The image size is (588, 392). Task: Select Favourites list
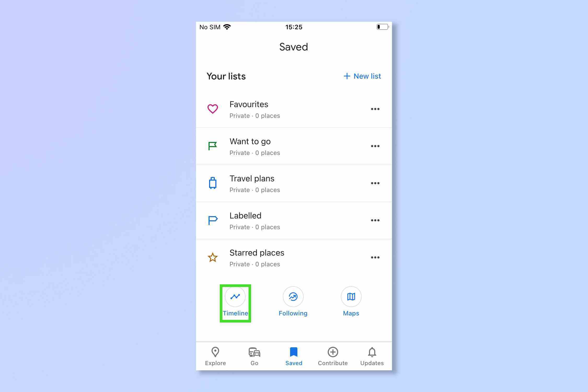click(x=294, y=109)
